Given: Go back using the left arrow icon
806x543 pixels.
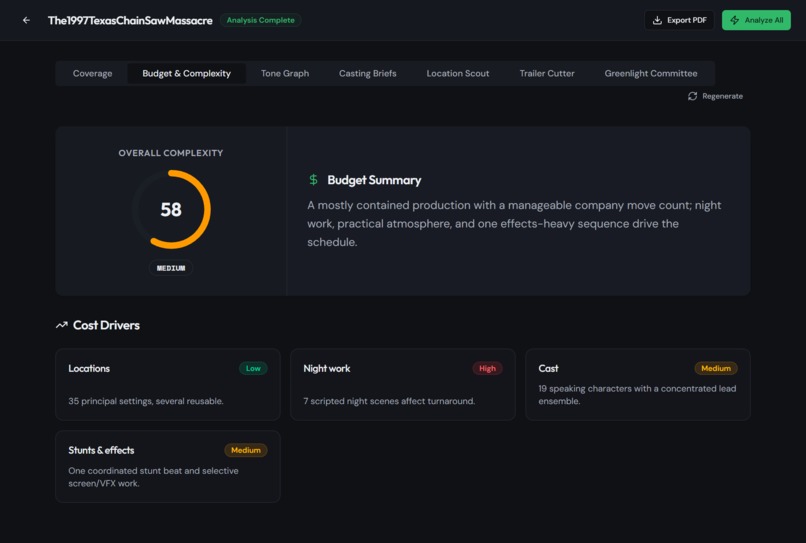Looking at the screenshot, I should pos(26,21).
